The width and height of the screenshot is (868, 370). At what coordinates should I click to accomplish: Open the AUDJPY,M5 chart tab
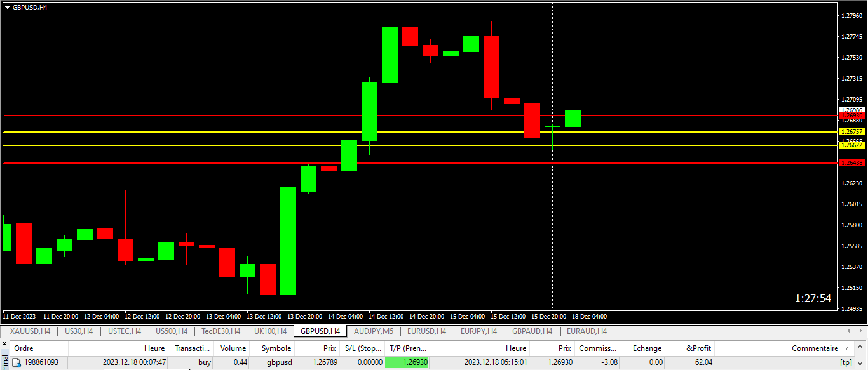(374, 331)
